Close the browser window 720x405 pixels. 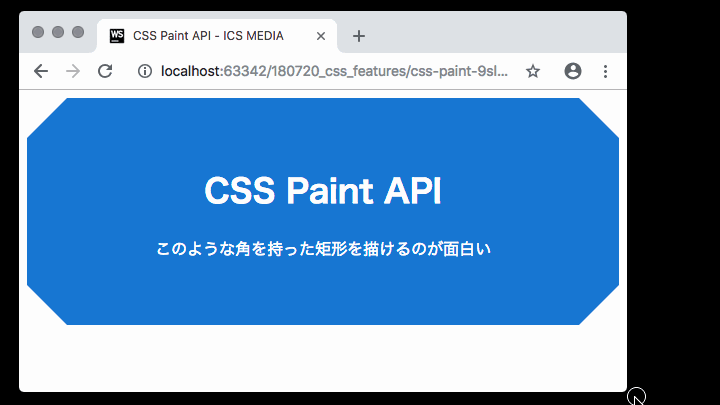[x=38, y=32]
